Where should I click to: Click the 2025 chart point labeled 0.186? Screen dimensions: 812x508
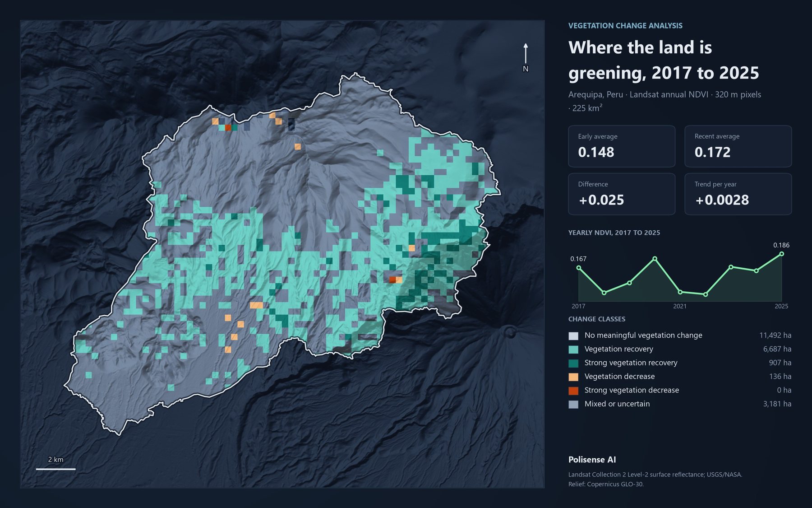(x=782, y=254)
